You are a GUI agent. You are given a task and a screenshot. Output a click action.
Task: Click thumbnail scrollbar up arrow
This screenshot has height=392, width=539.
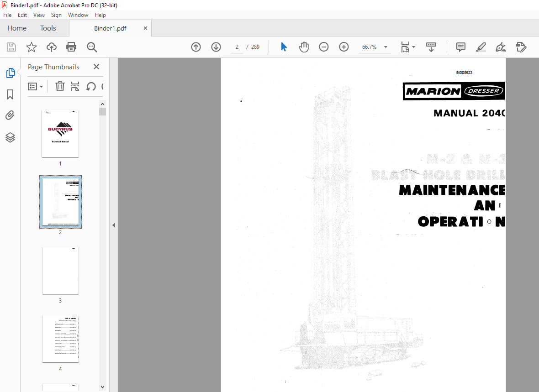[102, 104]
